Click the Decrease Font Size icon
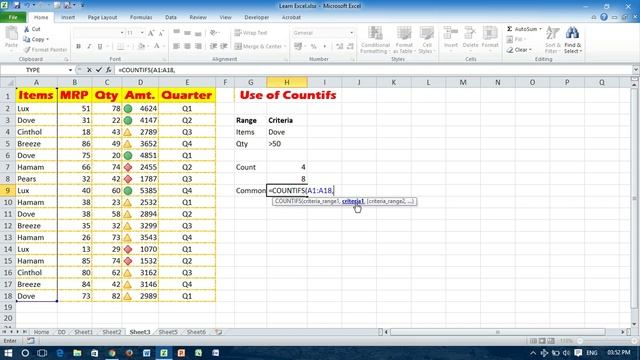 (161, 33)
